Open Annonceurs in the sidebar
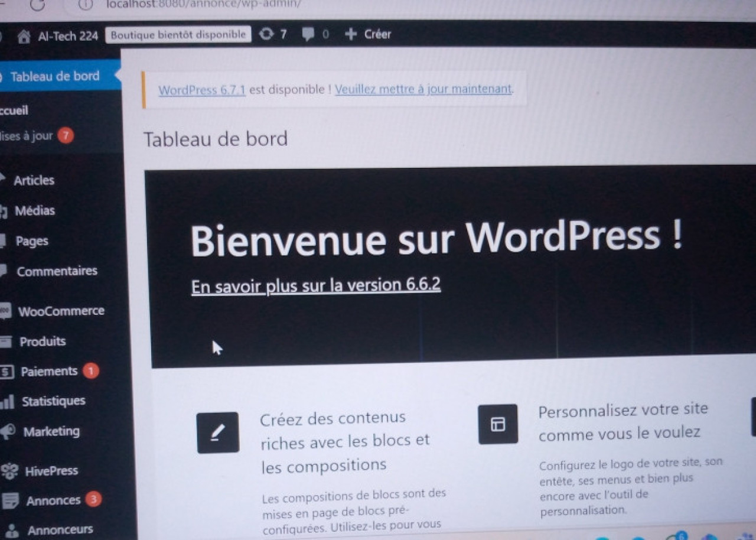Screen dimensions: 756x540 60,530
